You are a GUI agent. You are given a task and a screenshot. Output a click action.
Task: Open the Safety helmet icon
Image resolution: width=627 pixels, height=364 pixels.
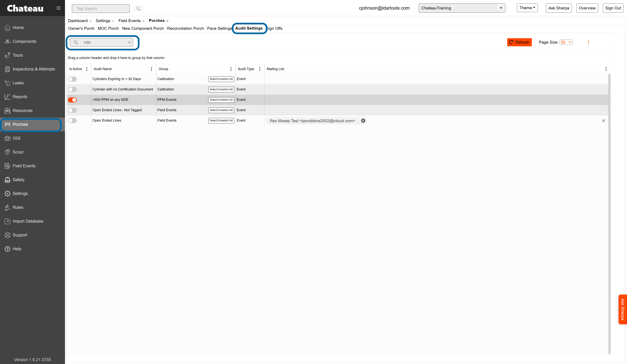coord(7,180)
